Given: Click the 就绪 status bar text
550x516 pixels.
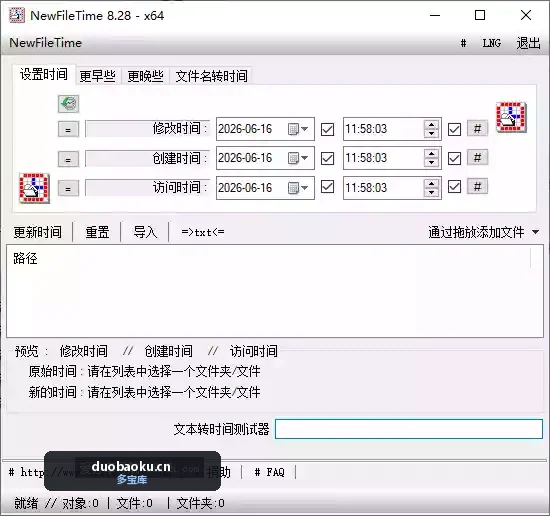Looking at the screenshot, I should coord(26,503).
